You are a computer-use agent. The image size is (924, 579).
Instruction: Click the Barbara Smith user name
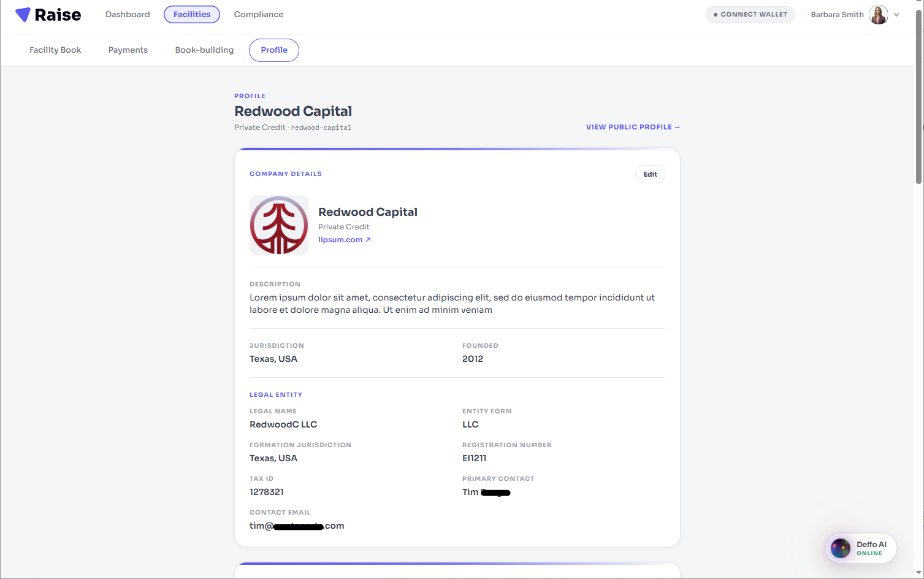(x=837, y=15)
